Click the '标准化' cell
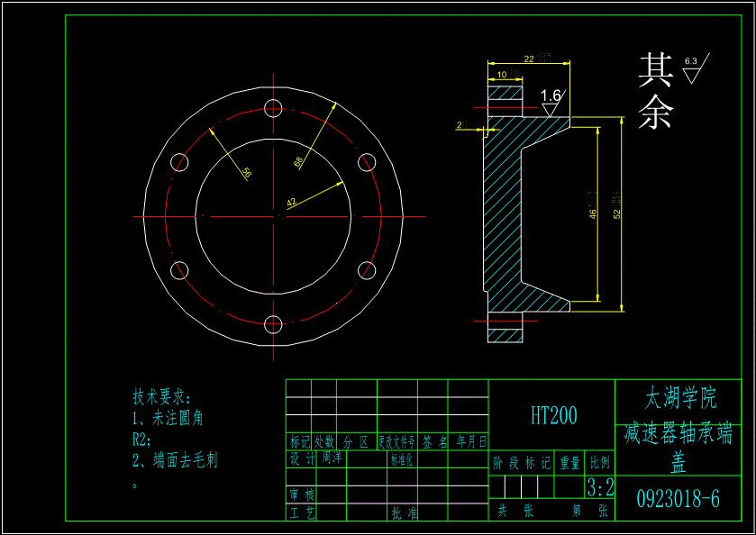Screen dimensions: 756x535 (x=402, y=459)
